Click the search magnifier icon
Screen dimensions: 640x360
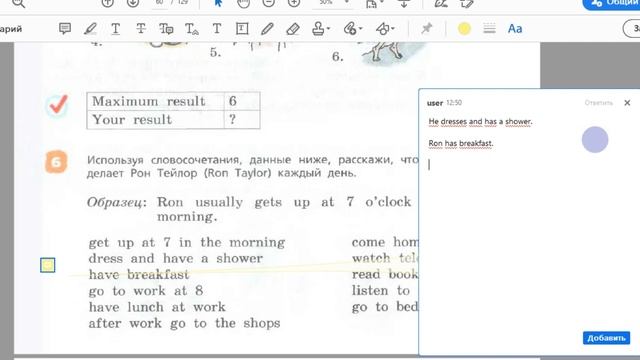pyautogui.click(x=18, y=3)
